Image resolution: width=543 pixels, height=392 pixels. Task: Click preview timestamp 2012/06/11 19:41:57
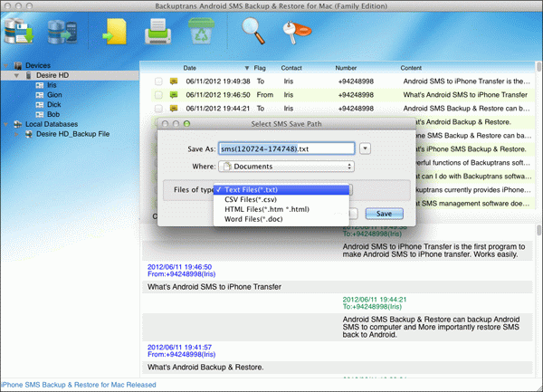click(x=179, y=348)
